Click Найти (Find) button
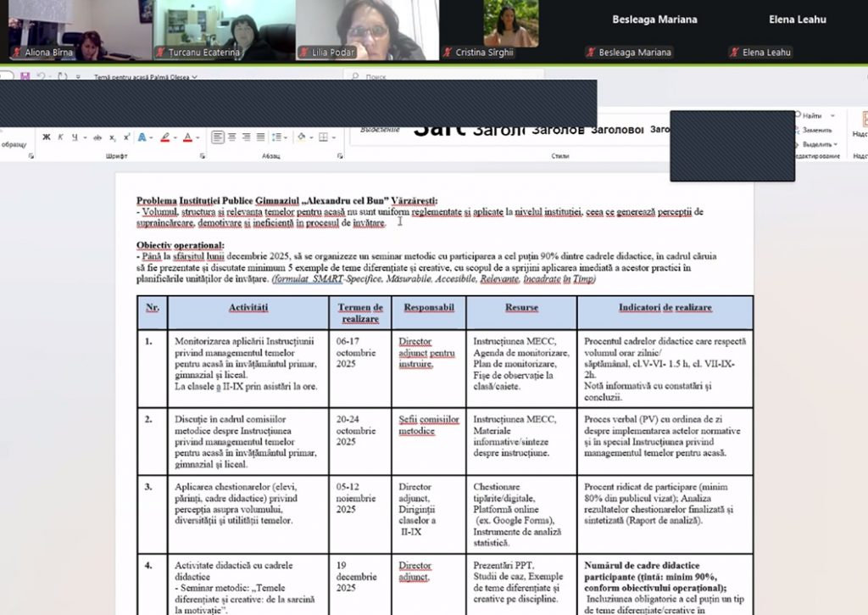Viewport: 868px width, 615px height. tap(811, 115)
